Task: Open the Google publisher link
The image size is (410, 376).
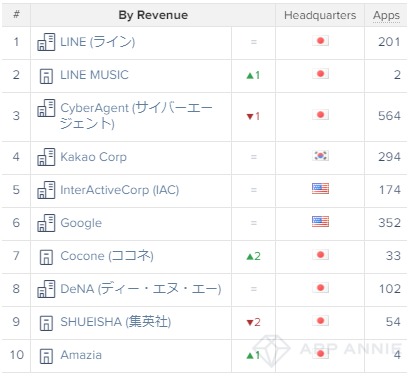Action: (81, 223)
